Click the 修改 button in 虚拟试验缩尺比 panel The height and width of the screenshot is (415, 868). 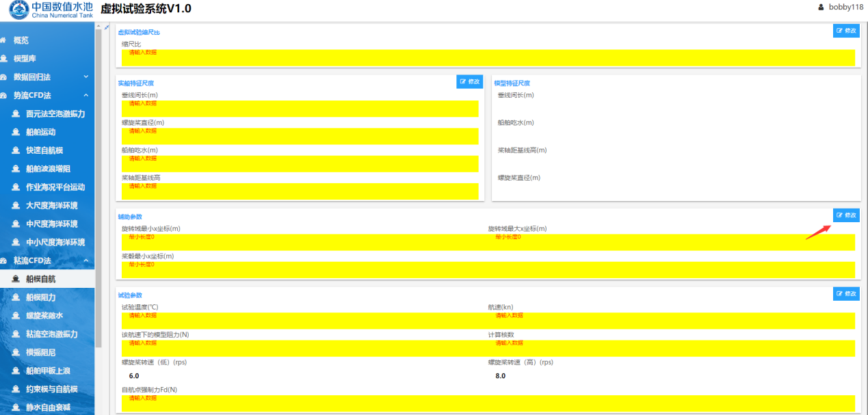(x=846, y=31)
